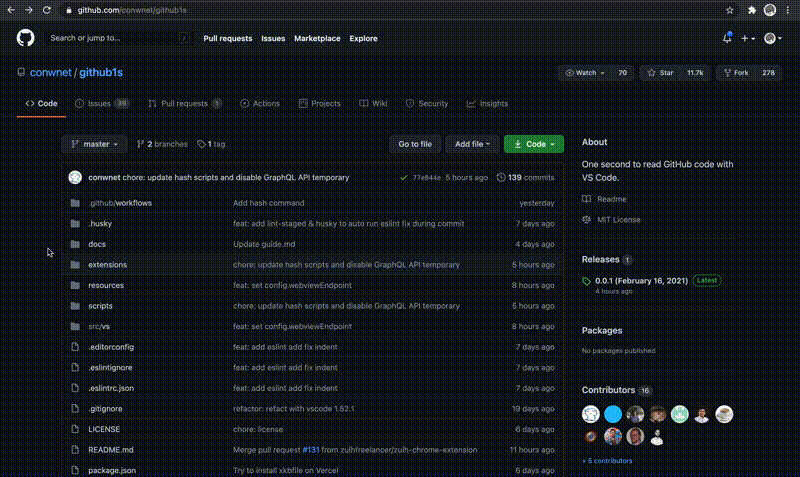The height and width of the screenshot is (477, 800).
Task: Open Pull requests in the top navigation bar
Action: click(x=228, y=38)
